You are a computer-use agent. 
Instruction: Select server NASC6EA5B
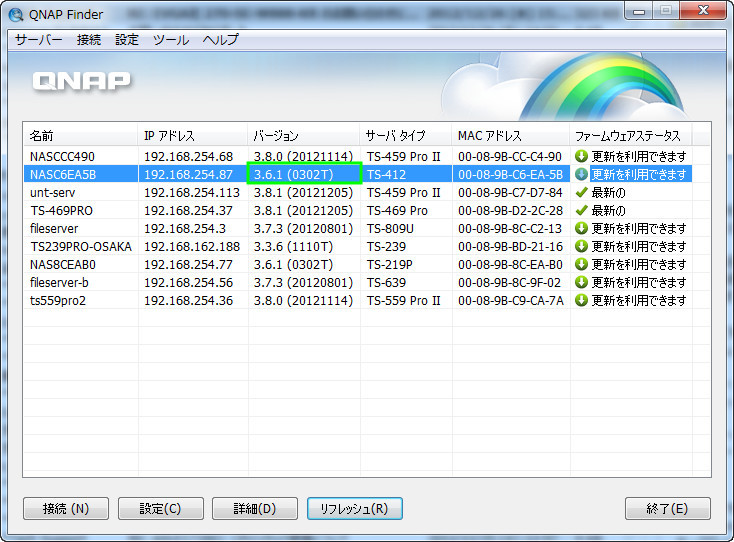(63, 175)
